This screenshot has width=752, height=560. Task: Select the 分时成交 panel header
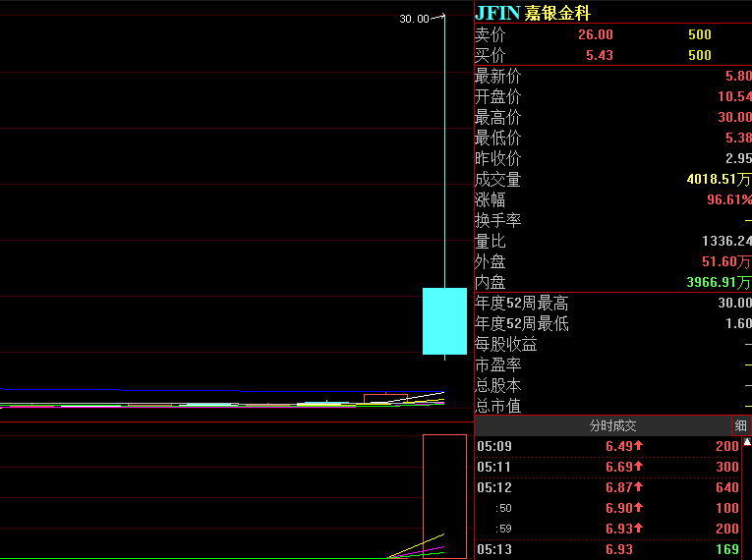tap(612, 425)
